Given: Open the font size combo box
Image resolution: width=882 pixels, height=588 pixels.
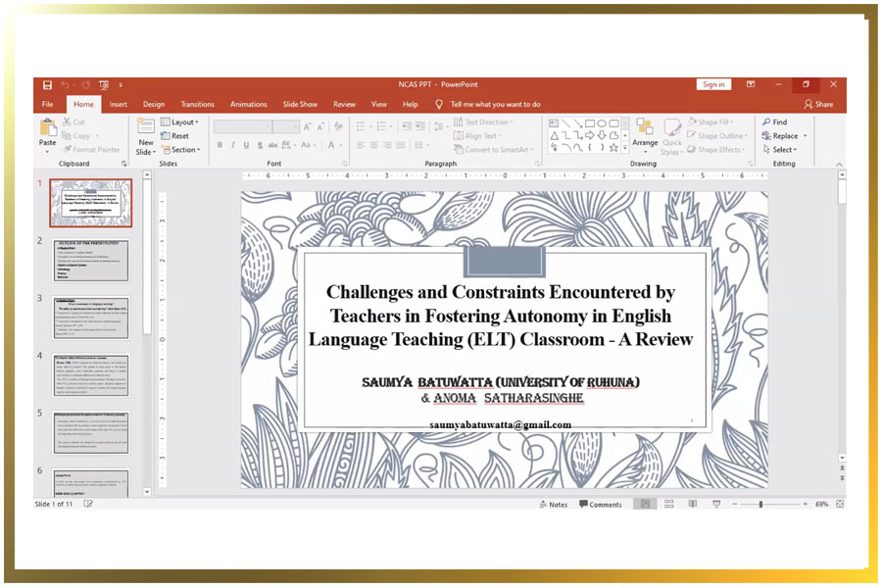Looking at the screenshot, I should pos(286,126).
